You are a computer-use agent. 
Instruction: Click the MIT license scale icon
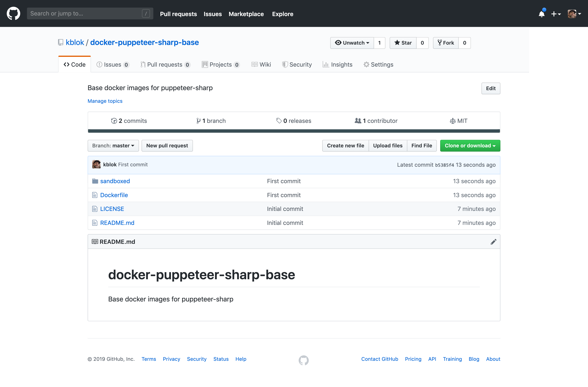452,121
